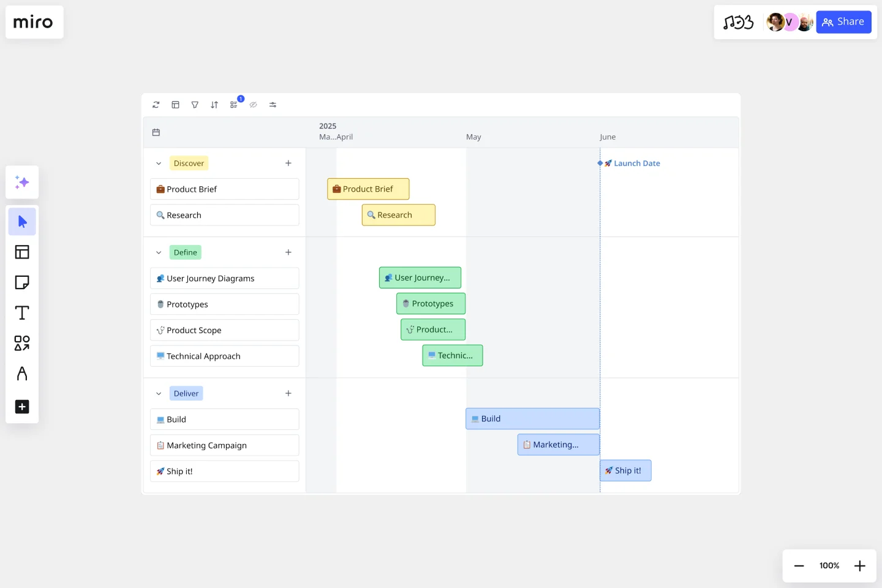Open the Miro AI sparkle tool
The width and height of the screenshot is (882, 588).
coord(22,182)
